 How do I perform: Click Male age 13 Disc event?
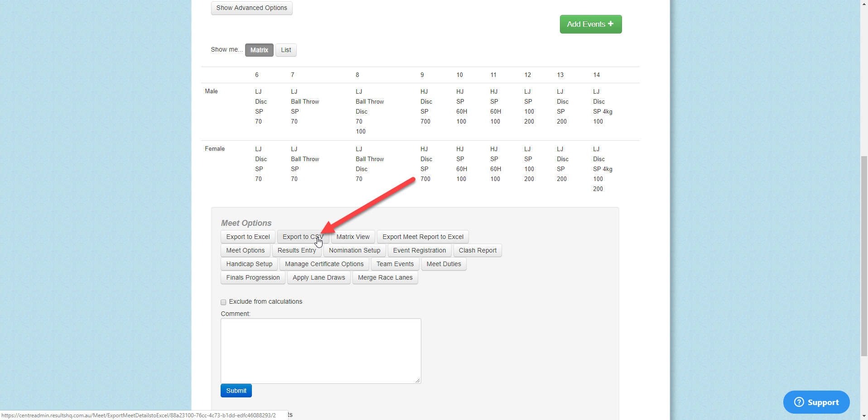pos(563,101)
